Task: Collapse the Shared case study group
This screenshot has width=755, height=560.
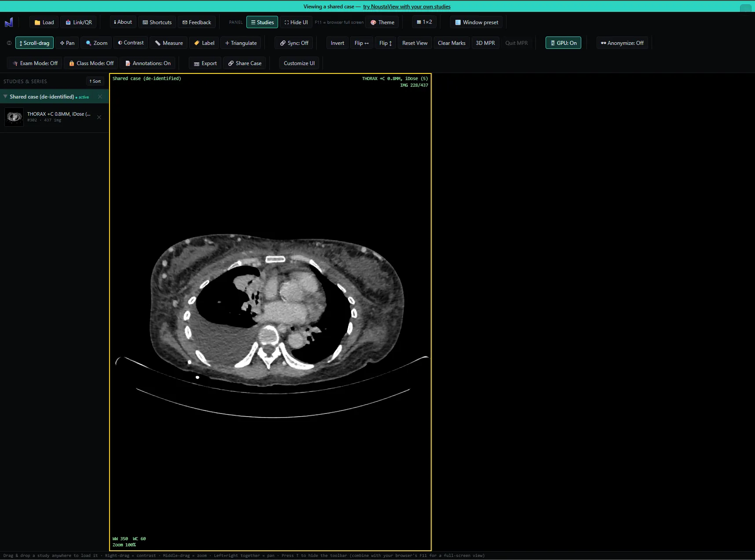Action: point(5,96)
